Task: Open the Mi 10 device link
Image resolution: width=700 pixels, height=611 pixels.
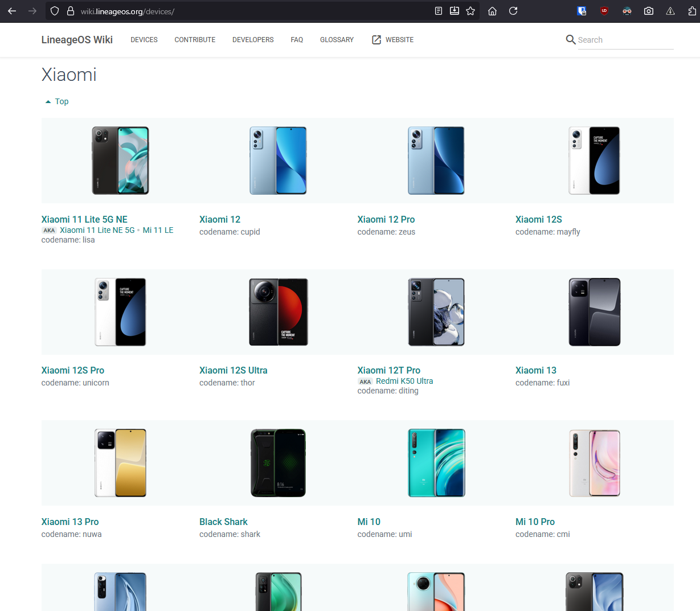Action: point(369,522)
